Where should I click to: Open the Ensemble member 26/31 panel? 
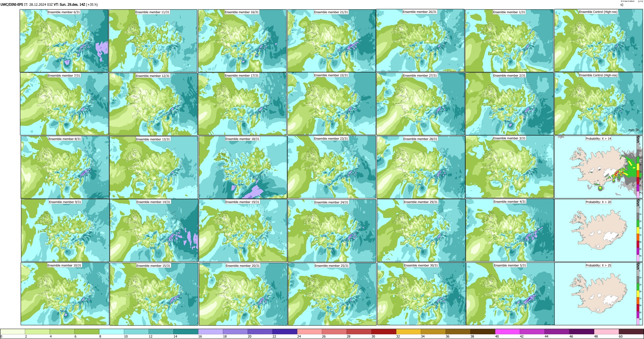pos(420,40)
